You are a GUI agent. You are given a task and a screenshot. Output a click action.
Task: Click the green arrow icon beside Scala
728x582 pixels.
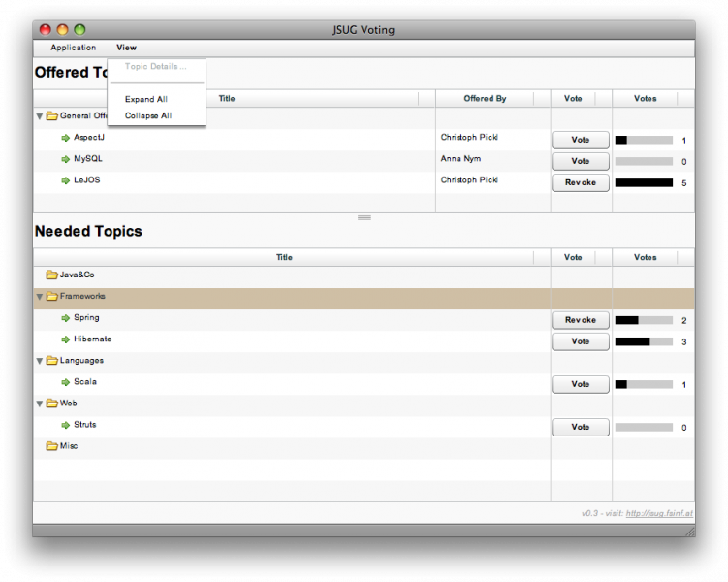tap(66, 382)
